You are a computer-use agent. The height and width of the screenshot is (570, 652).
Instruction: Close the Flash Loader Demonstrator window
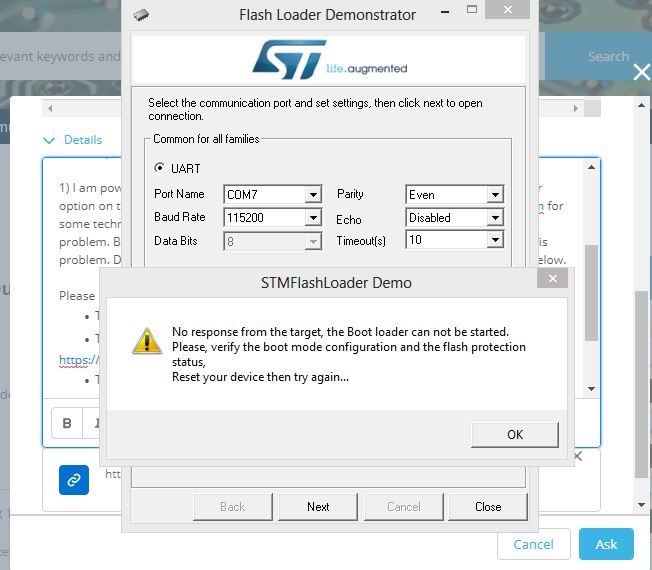pyautogui.click(x=507, y=10)
